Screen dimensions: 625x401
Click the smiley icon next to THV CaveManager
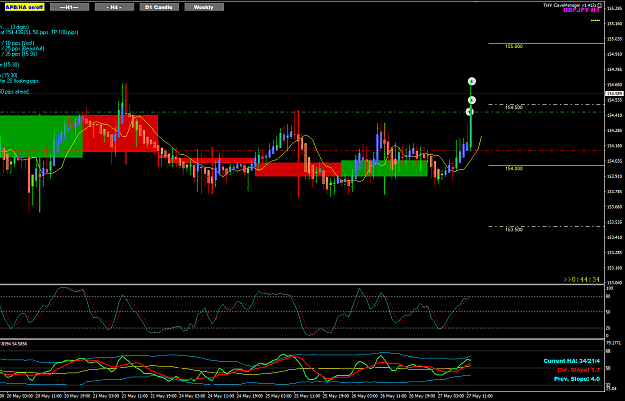pyautogui.click(x=600, y=5)
